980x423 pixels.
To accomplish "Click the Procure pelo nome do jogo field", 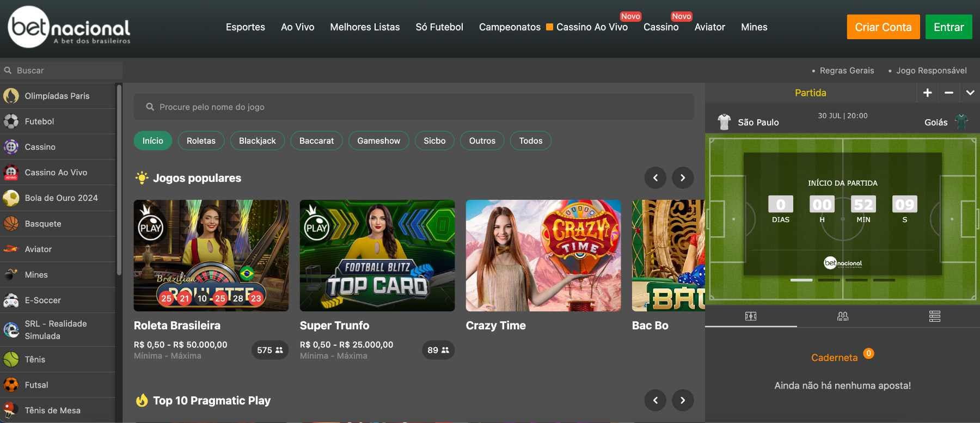I will pos(414,107).
